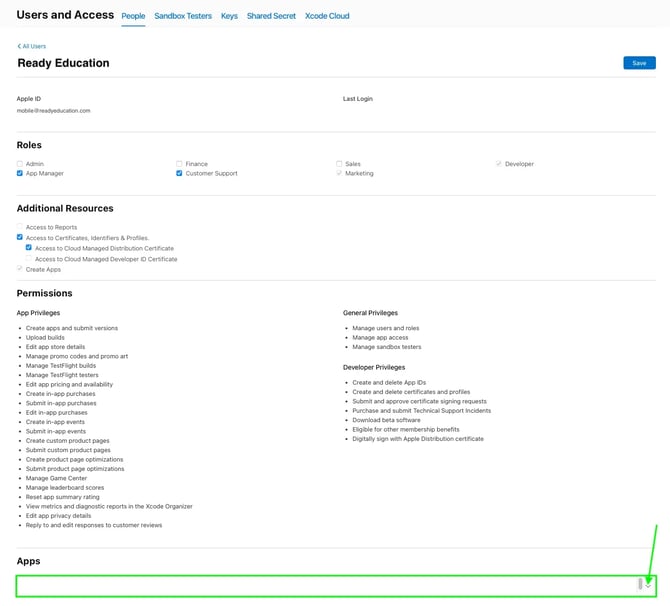Screen dimensions: 670x606
Task: Uncheck Cloud Managed Distribution Certificate access
Action: pos(29,247)
